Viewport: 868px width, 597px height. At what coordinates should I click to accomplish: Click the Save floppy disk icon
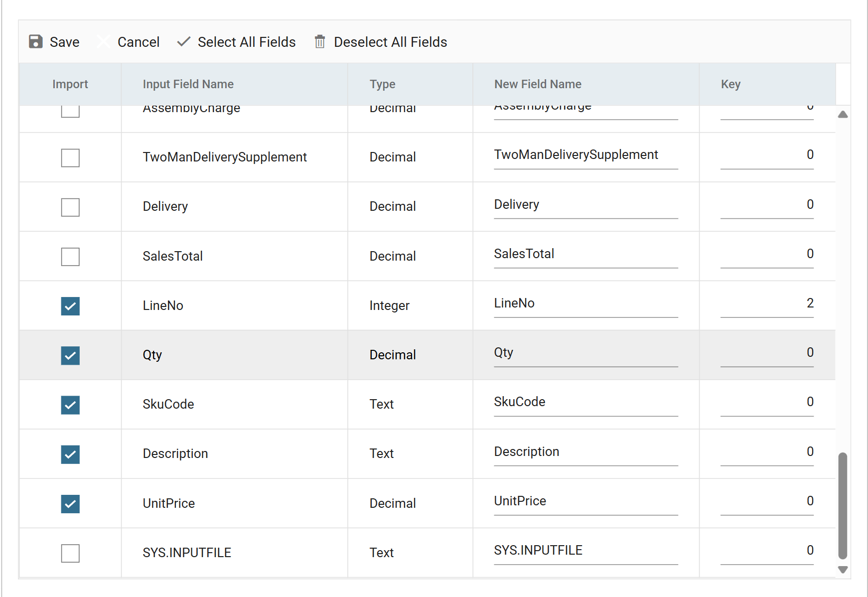pos(35,42)
